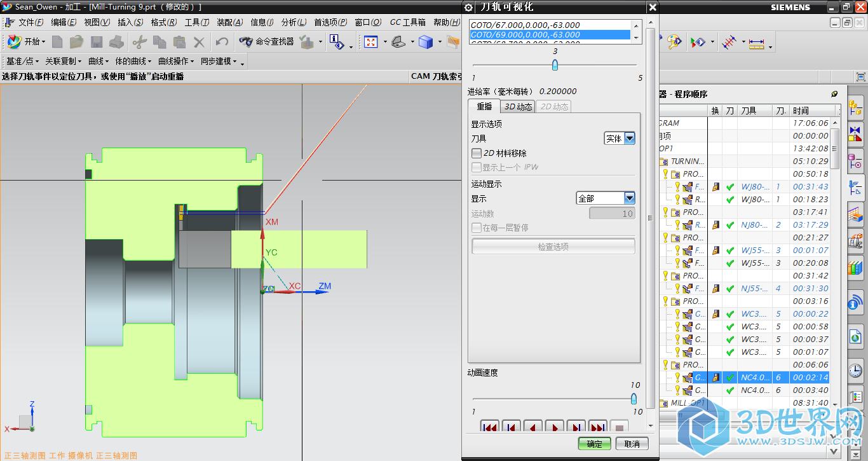This screenshot has height=461, width=868.
Task: Click the Undo arrow icon
Action: 222,42
